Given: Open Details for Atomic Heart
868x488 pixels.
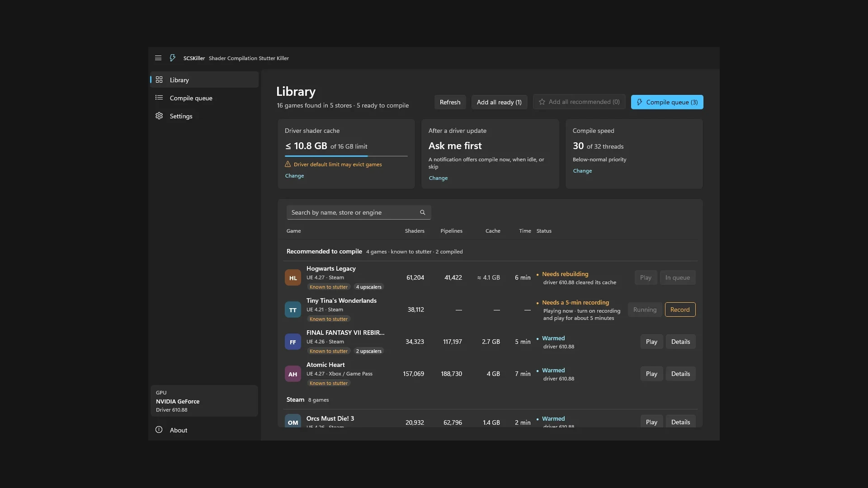Looking at the screenshot, I should pyautogui.click(x=680, y=374).
